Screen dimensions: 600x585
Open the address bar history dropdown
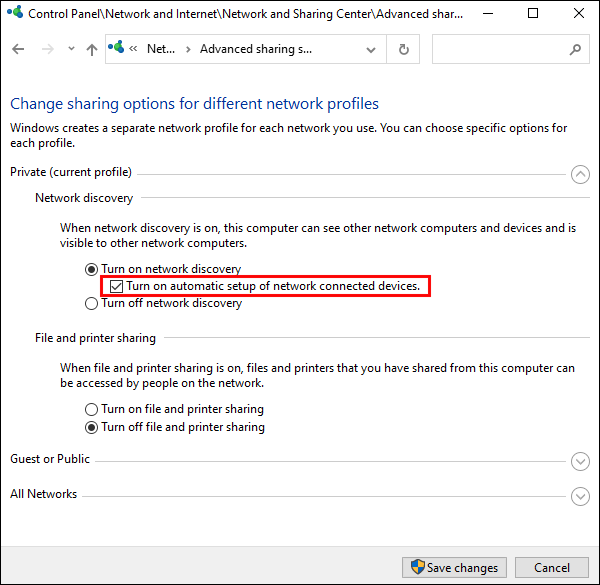coord(370,50)
